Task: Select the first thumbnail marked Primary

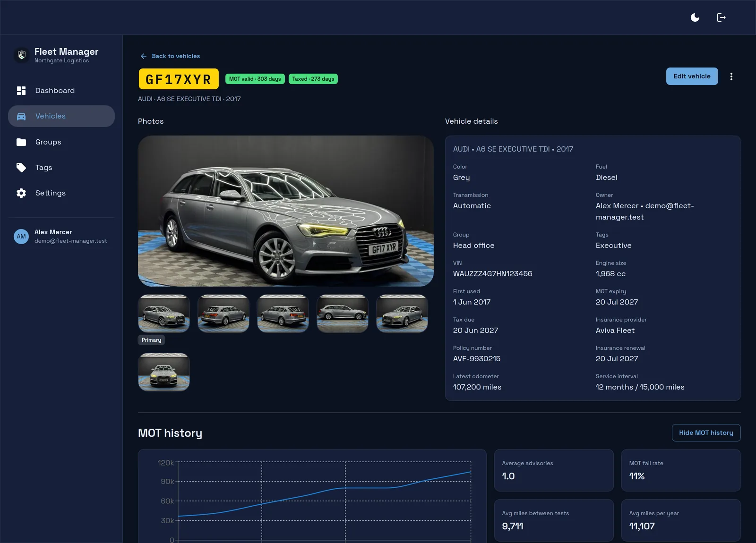Action: [164, 314]
